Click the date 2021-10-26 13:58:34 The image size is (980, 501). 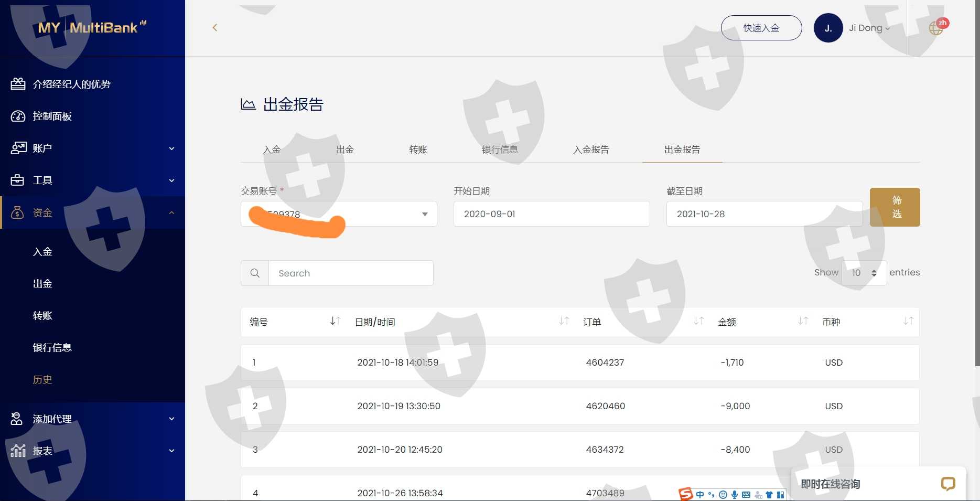click(x=400, y=493)
